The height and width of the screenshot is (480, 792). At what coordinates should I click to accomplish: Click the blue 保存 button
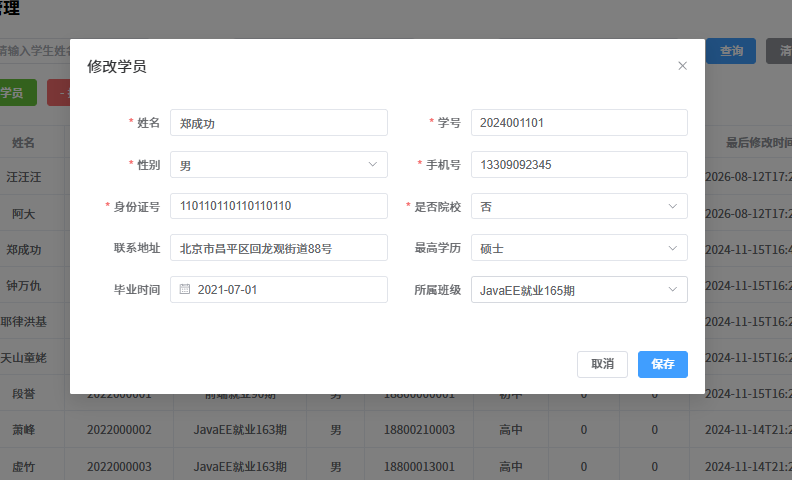click(663, 364)
